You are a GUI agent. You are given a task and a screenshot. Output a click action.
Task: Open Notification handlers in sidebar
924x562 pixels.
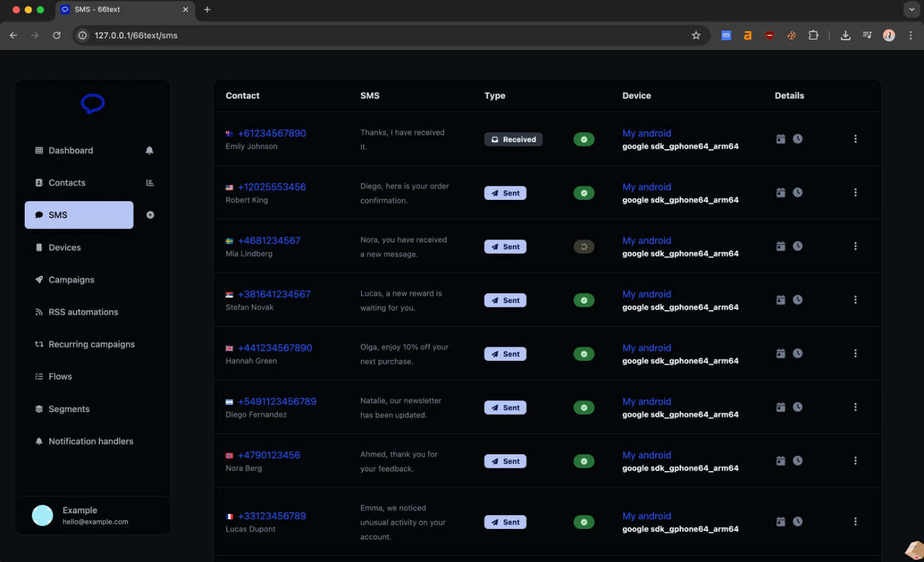[84, 441]
